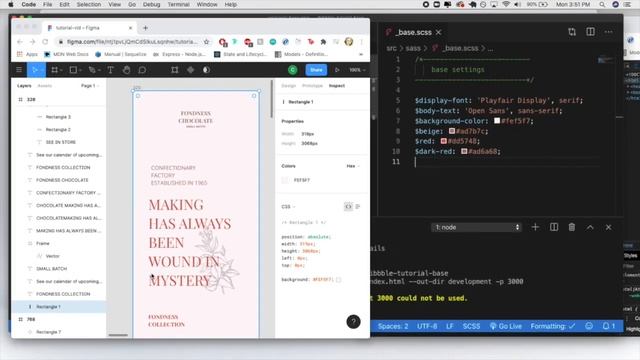The image size is (640, 360).
Task: Click the $background-color swatch in the editor
Action: 497,121
